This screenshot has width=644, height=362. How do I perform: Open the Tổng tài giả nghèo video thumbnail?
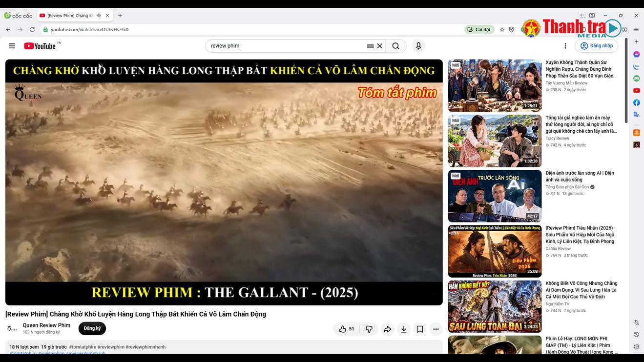(495, 141)
